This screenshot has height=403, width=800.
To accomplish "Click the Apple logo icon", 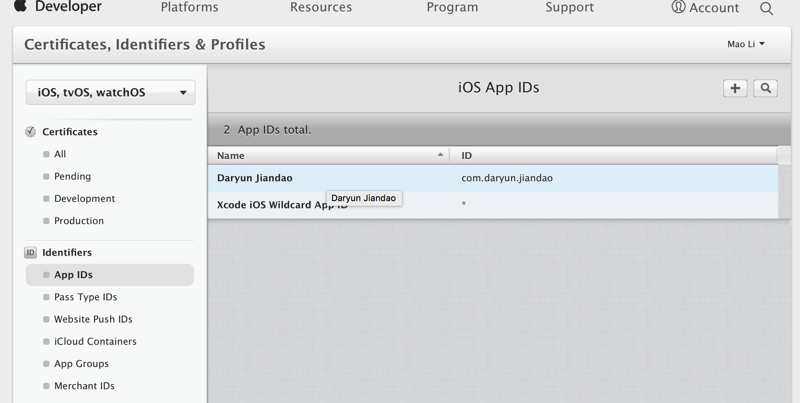I will click(20, 5).
